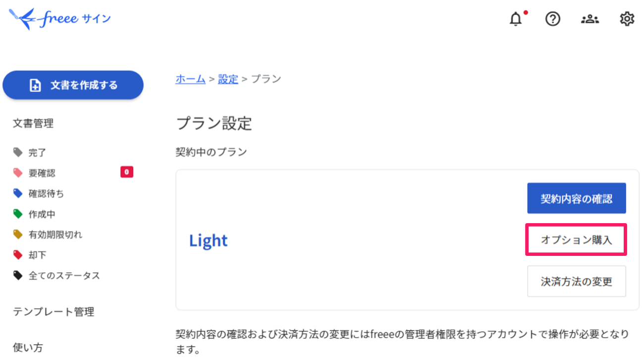Create a document with 文書を作成する button
The height and width of the screenshot is (363, 644).
coord(73,85)
